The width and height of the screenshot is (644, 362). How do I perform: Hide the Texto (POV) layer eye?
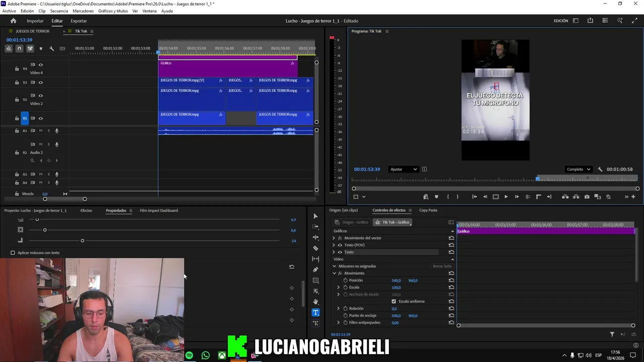tap(340, 245)
